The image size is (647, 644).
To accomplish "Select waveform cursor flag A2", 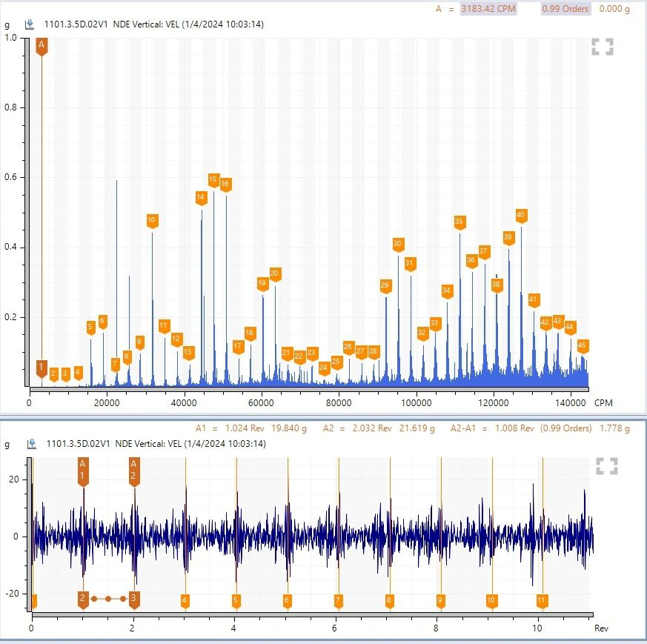I will [x=134, y=471].
